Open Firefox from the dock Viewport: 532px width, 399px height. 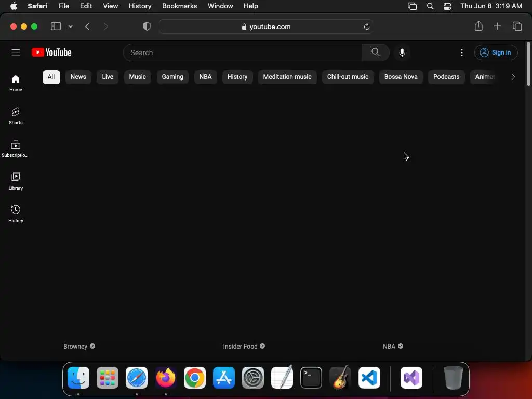(x=166, y=378)
